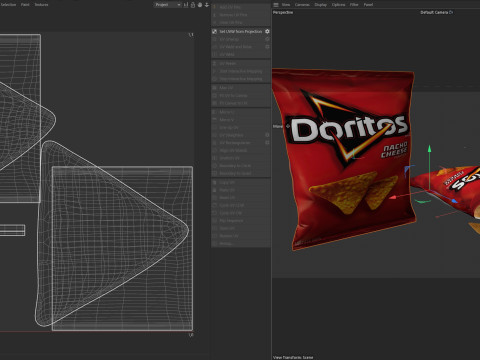Image resolution: width=480 pixels, height=360 pixels.
Task: Open the Paint menu
Action: click(25, 5)
